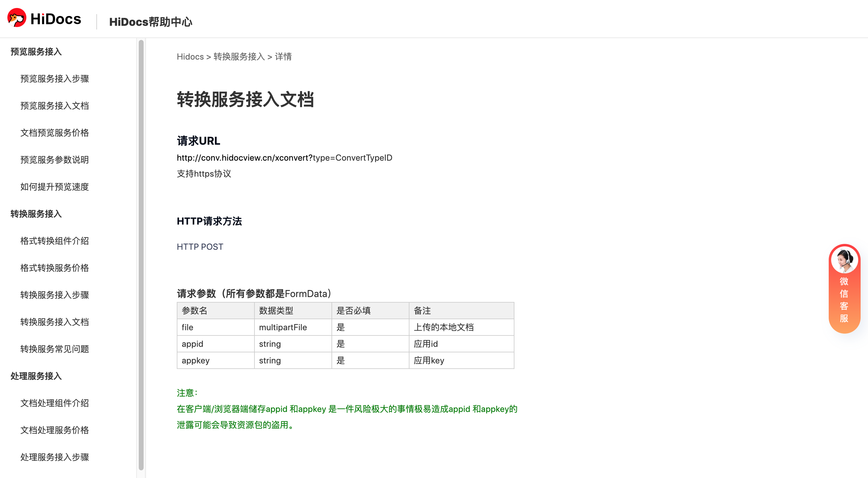The height and width of the screenshot is (478, 868).
Task: Go to 转换服务接入 in the breadcrumb
Action: click(x=239, y=57)
